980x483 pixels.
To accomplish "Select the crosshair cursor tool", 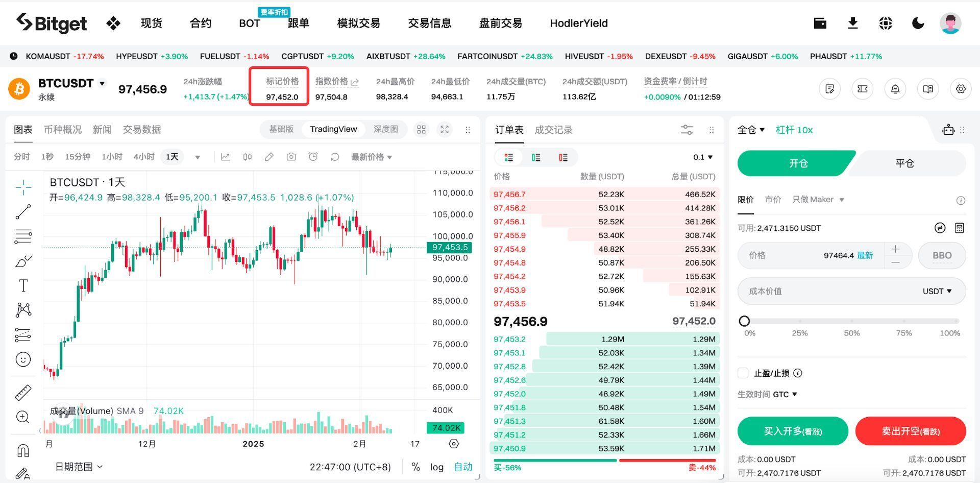I will pos(23,187).
